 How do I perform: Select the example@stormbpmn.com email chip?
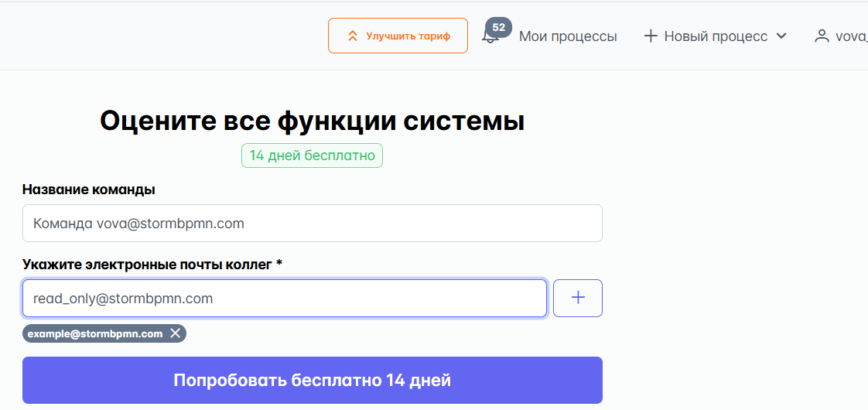[95, 333]
